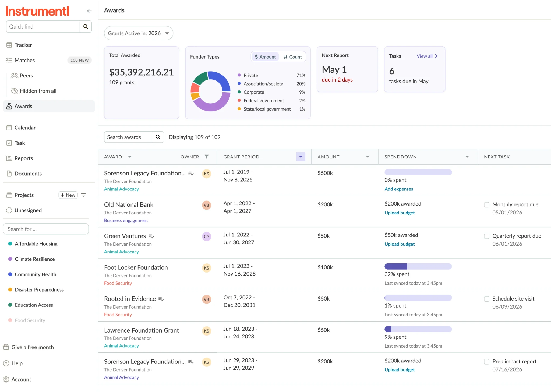Click Upload budget for Old National Bank
551x392 pixels.
tap(399, 213)
